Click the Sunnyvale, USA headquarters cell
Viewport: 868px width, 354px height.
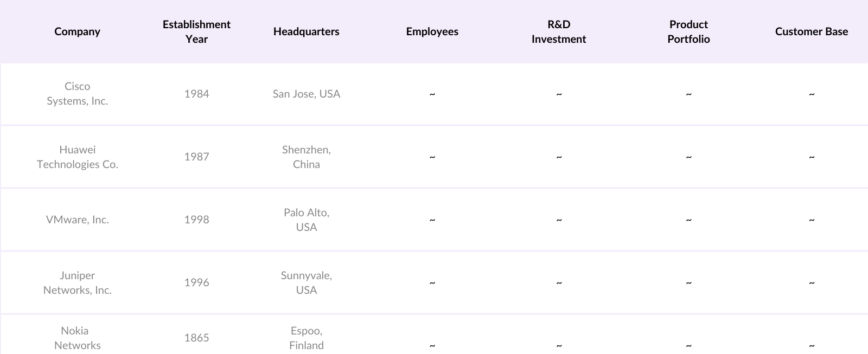306,282
